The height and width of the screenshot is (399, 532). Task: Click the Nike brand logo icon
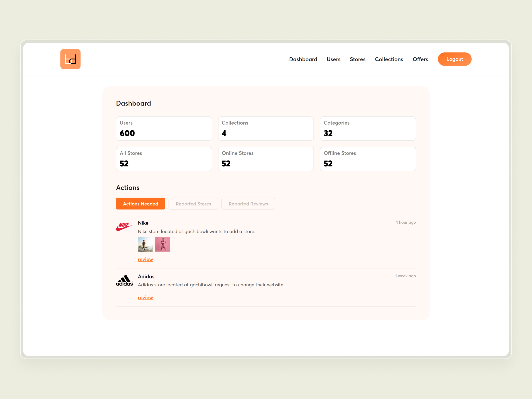coord(124,226)
